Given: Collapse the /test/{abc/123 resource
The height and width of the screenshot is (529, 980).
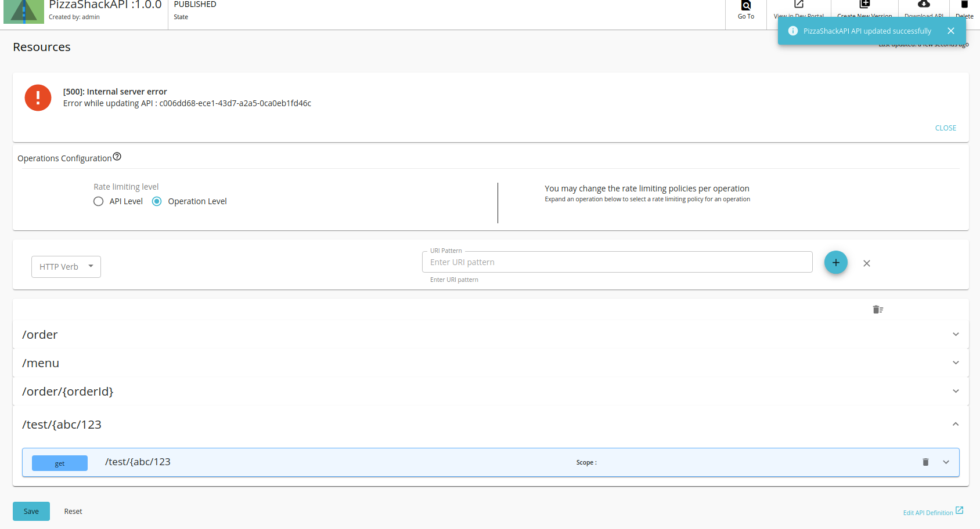Looking at the screenshot, I should point(955,424).
